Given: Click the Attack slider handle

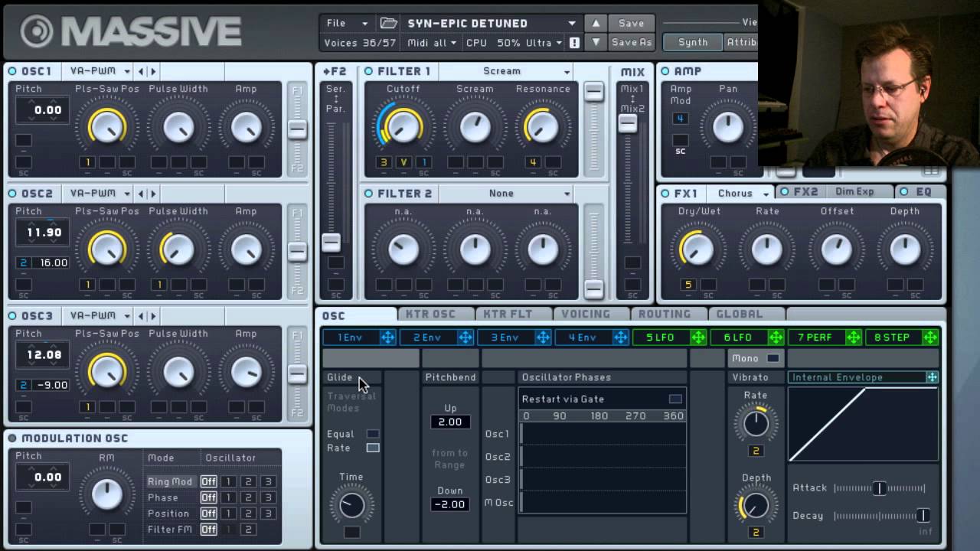Looking at the screenshot, I should point(880,488).
